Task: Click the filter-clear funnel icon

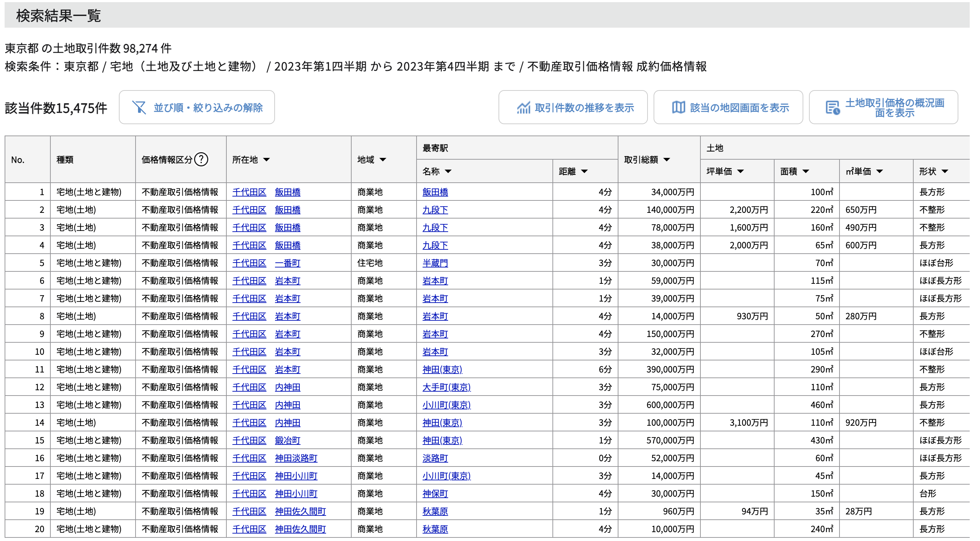Action: pos(139,107)
